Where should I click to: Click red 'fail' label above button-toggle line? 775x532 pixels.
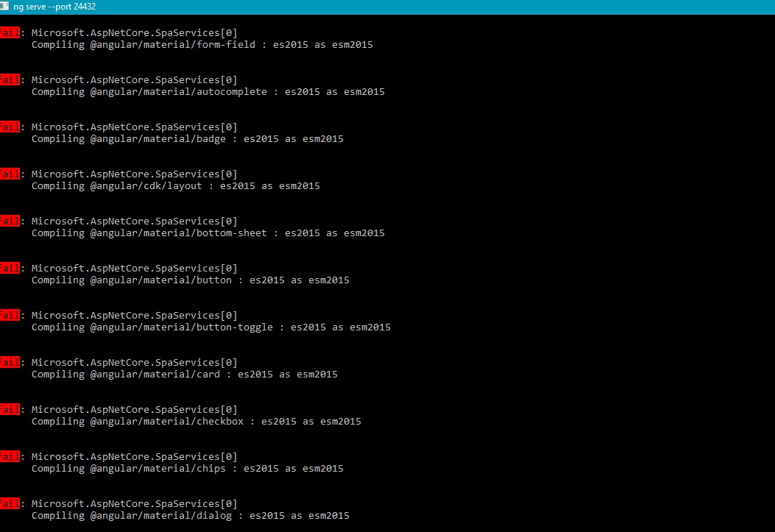tap(10, 315)
